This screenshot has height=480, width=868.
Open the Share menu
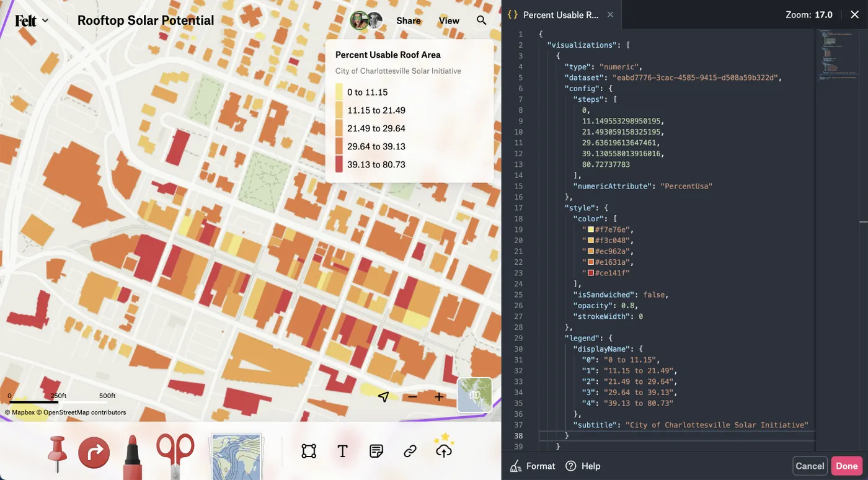click(x=409, y=20)
